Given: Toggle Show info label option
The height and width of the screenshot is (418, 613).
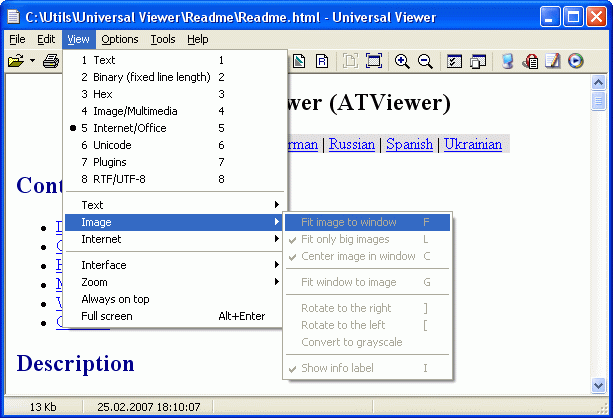Looking at the screenshot, I should click(x=367, y=368).
